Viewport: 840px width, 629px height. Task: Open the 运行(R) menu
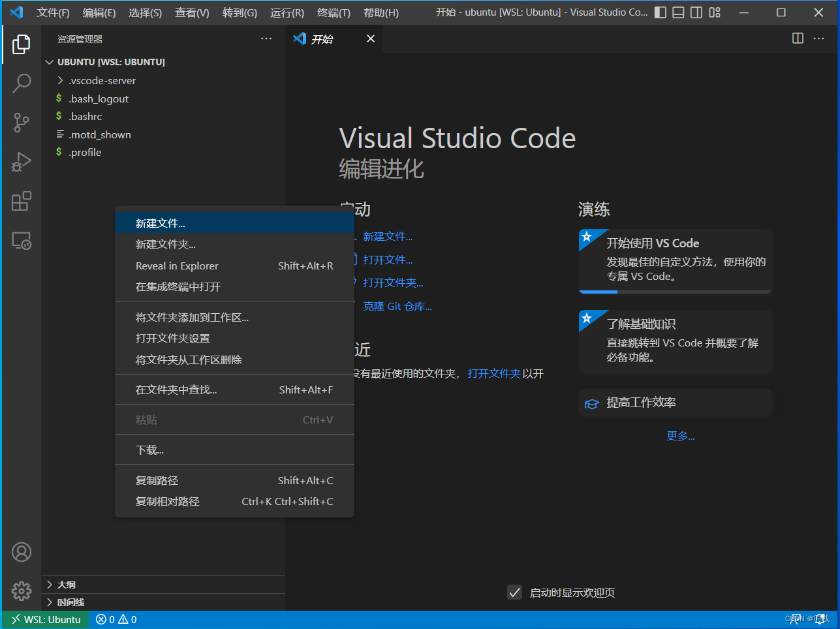pos(287,12)
